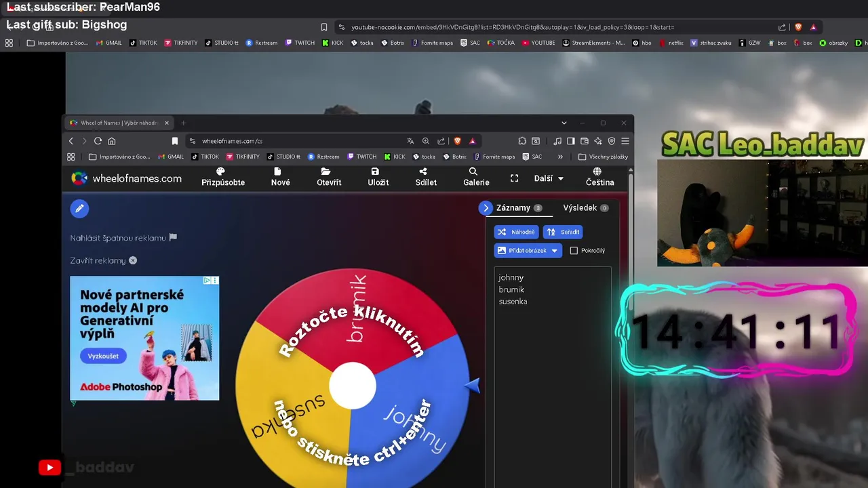Enable the Pokročilý checkbox
868x488 pixels.
tap(574, 251)
